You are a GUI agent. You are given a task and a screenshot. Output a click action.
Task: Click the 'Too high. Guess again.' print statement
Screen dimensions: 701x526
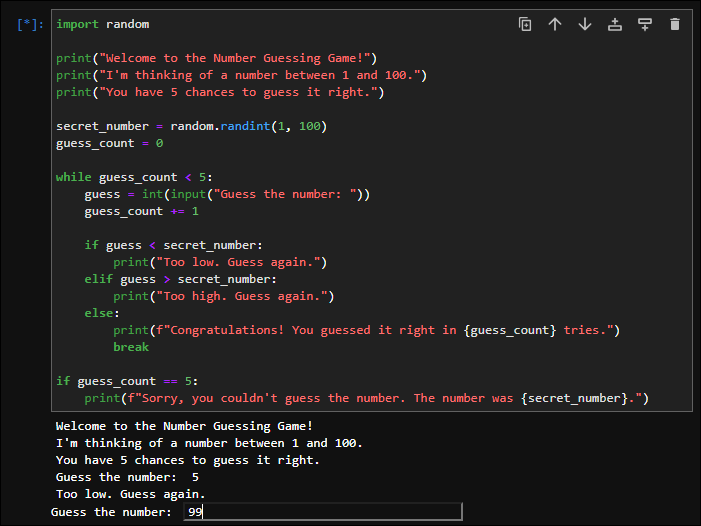point(224,296)
